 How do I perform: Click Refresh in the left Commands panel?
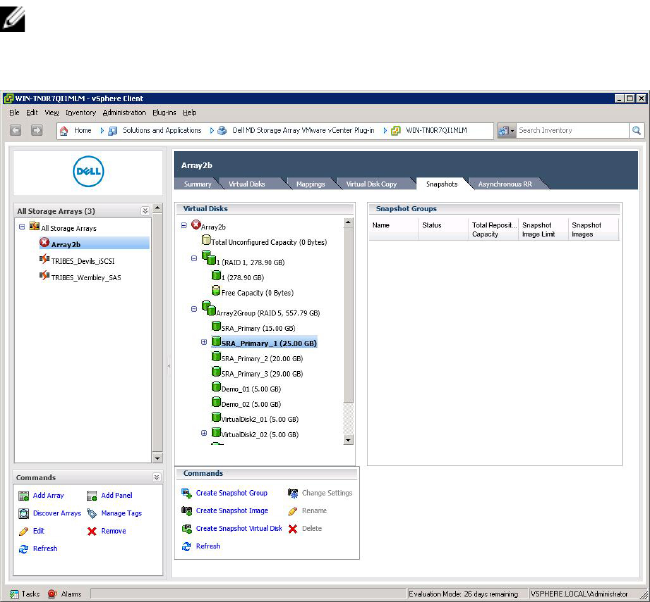click(x=44, y=549)
